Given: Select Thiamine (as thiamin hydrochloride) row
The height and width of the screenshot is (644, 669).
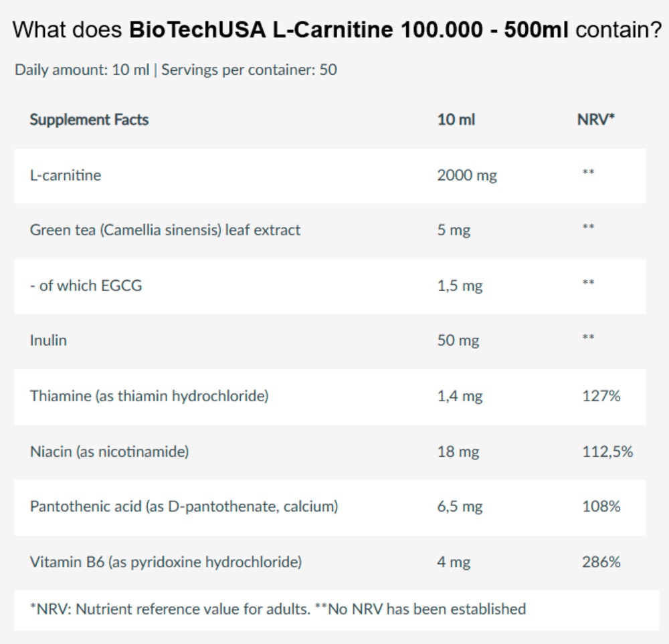Looking at the screenshot, I should pos(330,397).
